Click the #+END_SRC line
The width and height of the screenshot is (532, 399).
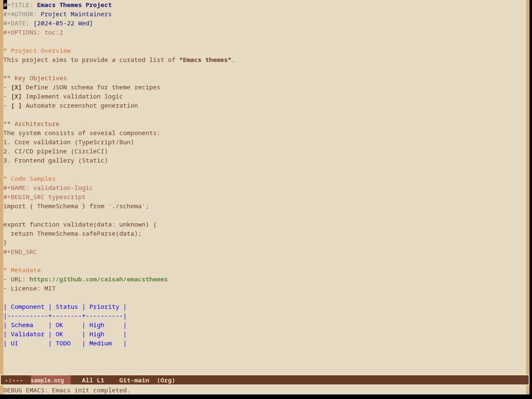(x=20, y=252)
